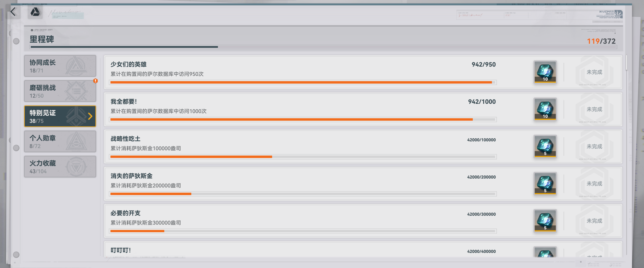Click the chevron arrow on 特别见证

(x=90, y=116)
